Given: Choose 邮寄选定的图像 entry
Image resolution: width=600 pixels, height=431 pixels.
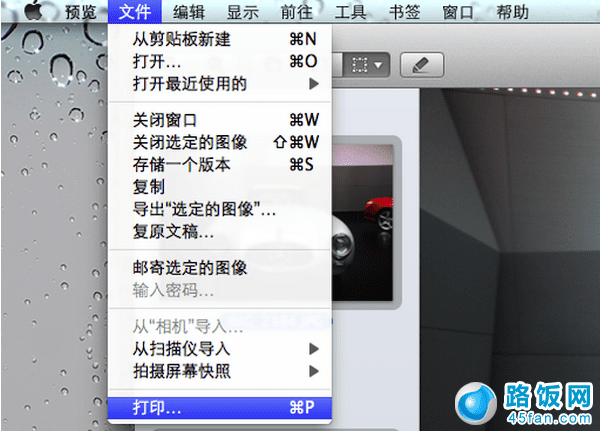Looking at the screenshot, I should [220, 268].
